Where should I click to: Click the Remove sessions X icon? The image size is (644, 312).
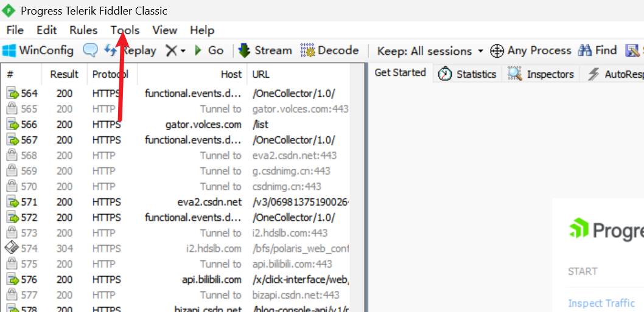[171, 51]
